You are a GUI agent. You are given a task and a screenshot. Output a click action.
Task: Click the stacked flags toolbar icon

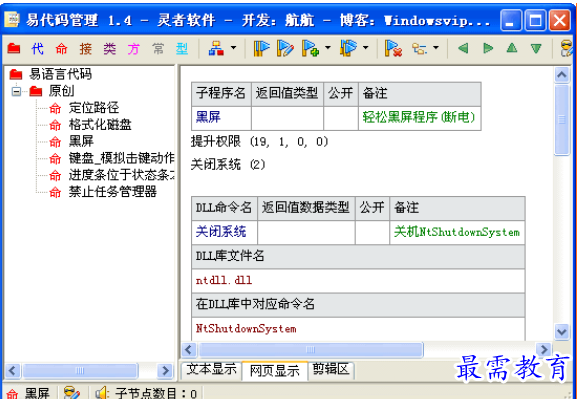(348, 48)
